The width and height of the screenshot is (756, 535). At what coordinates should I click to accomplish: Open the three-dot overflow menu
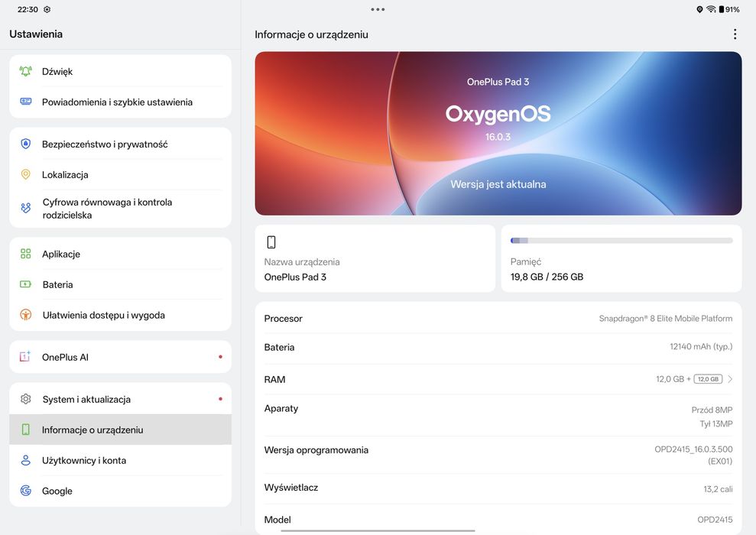coord(735,34)
